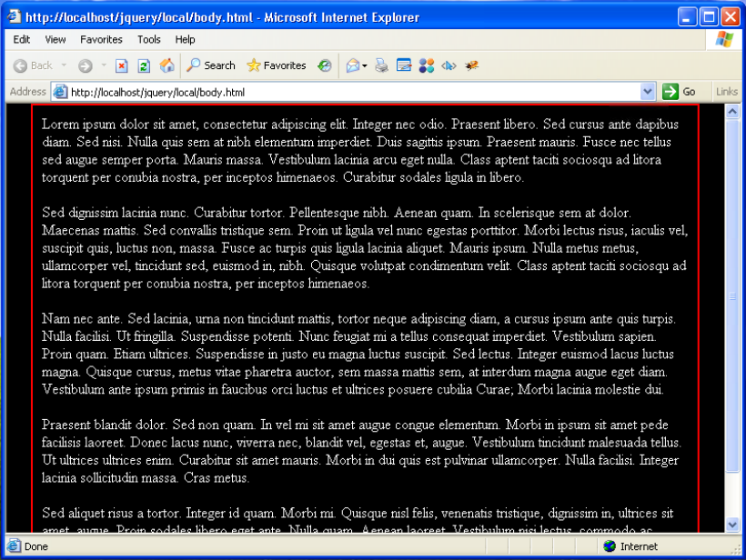Open the Tools menu

149,39
